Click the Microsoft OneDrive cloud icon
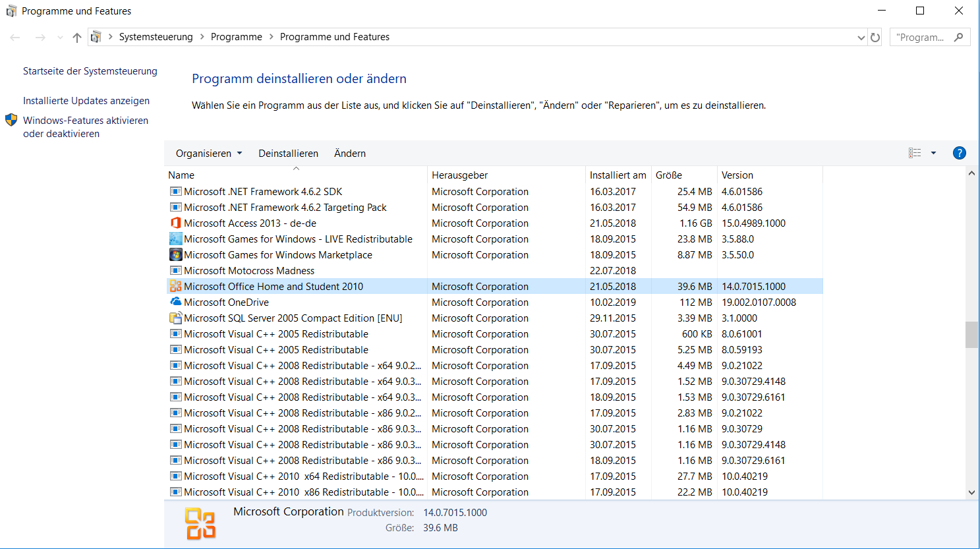Image resolution: width=980 pixels, height=549 pixels. [x=176, y=302]
